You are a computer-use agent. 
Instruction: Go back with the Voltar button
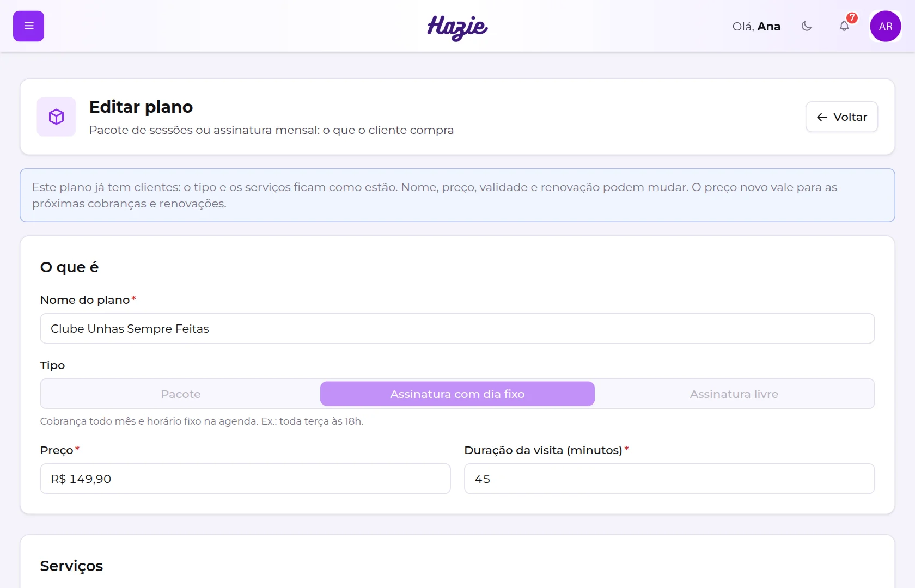click(x=841, y=117)
